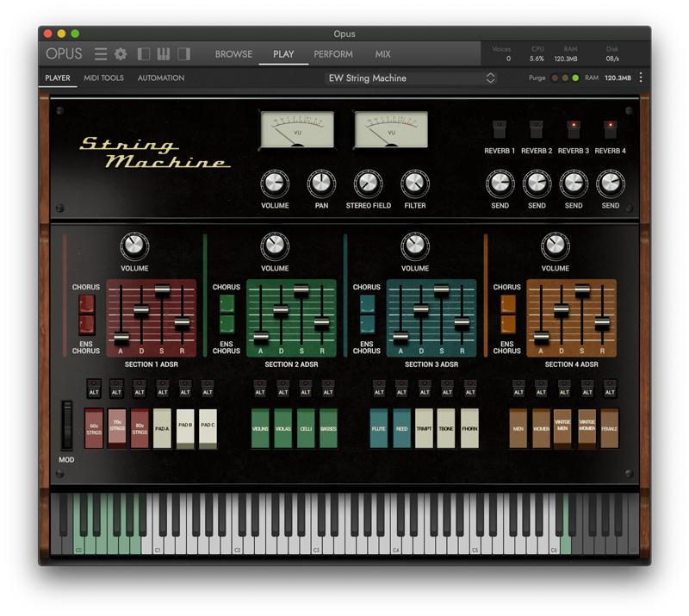The height and width of the screenshot is (616, 689).
Task: Open settings with the gear icon
Action: (x=121, y=54)
